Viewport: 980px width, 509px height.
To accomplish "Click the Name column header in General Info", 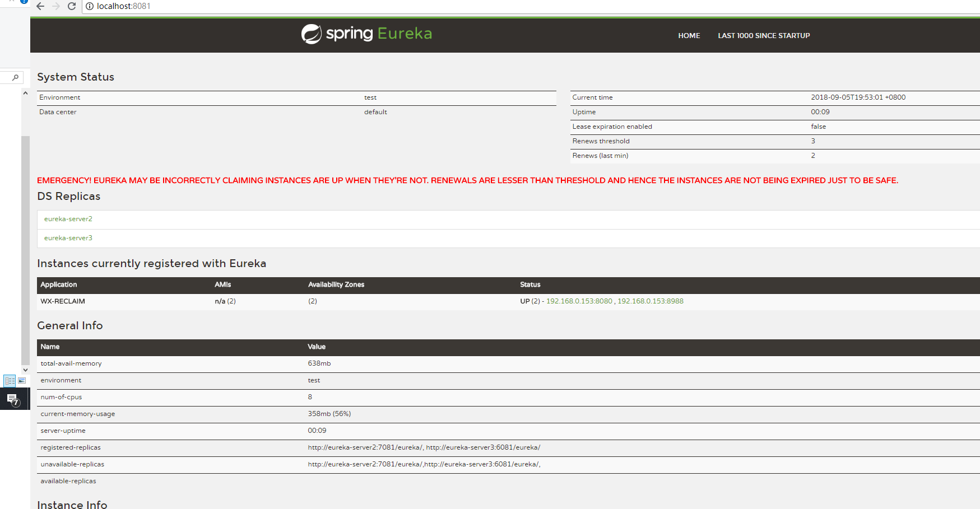I will tap(50, 347).
